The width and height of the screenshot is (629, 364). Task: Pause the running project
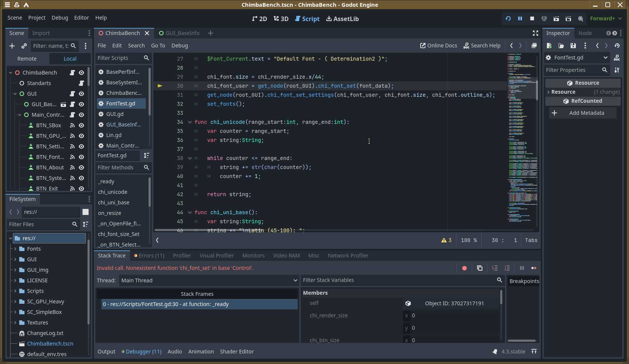(x=520, y=18)
